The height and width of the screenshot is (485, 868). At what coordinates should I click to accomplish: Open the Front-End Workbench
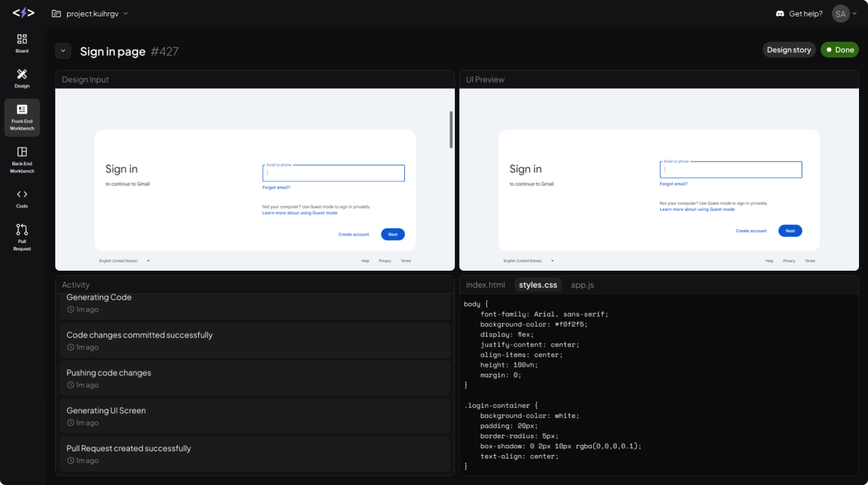[21, 117]
